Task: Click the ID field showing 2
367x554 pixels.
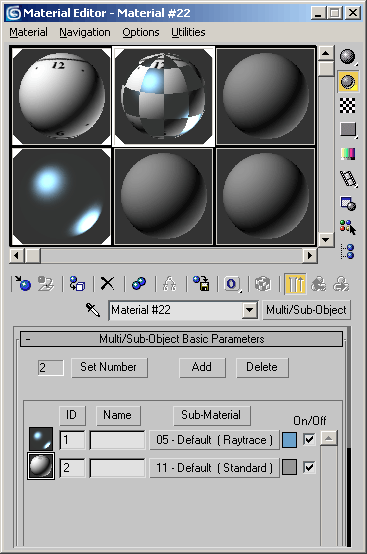Action: tap(72, 468)
